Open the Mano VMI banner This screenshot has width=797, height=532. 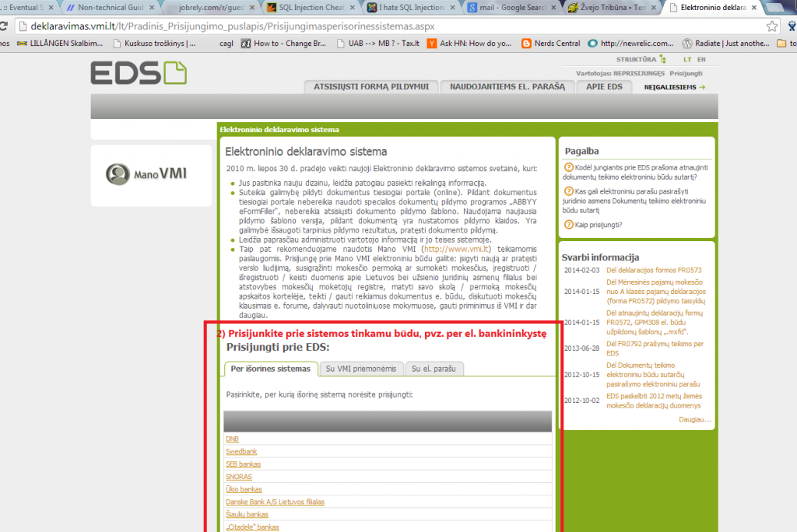coord(151,173)
